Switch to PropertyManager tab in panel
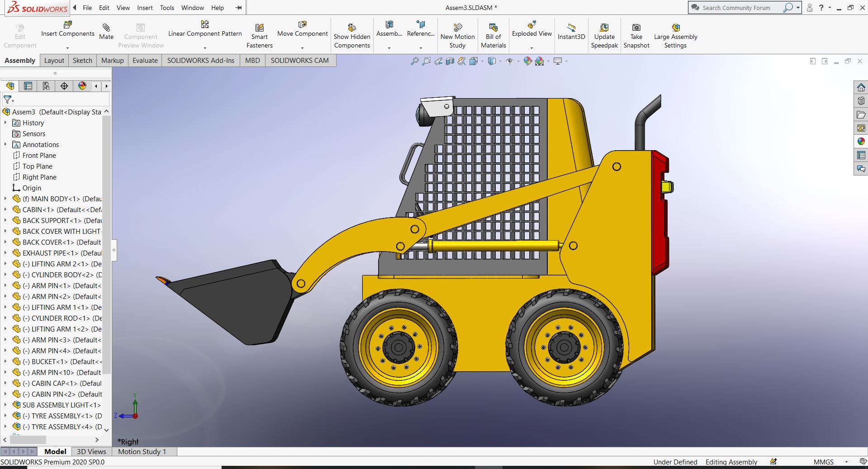This screenshot has height=469, width=868. [28, 86]
